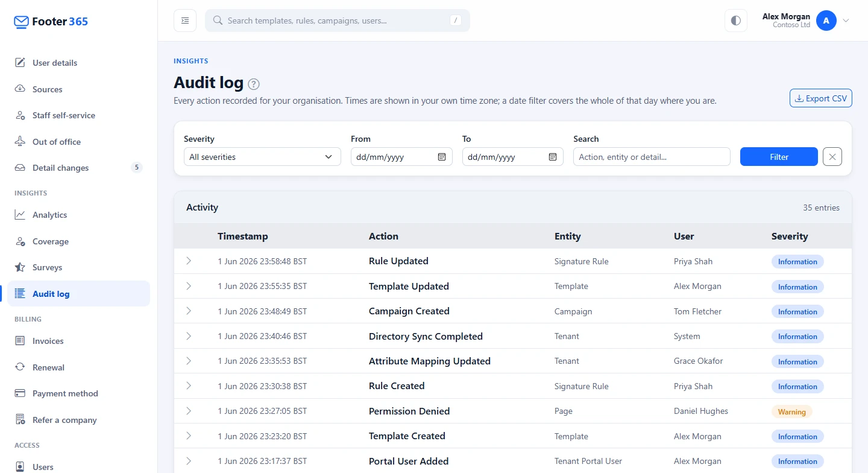Click the Analytics chart icon
This screenshot has height=473, width=868.
(20, 215)
